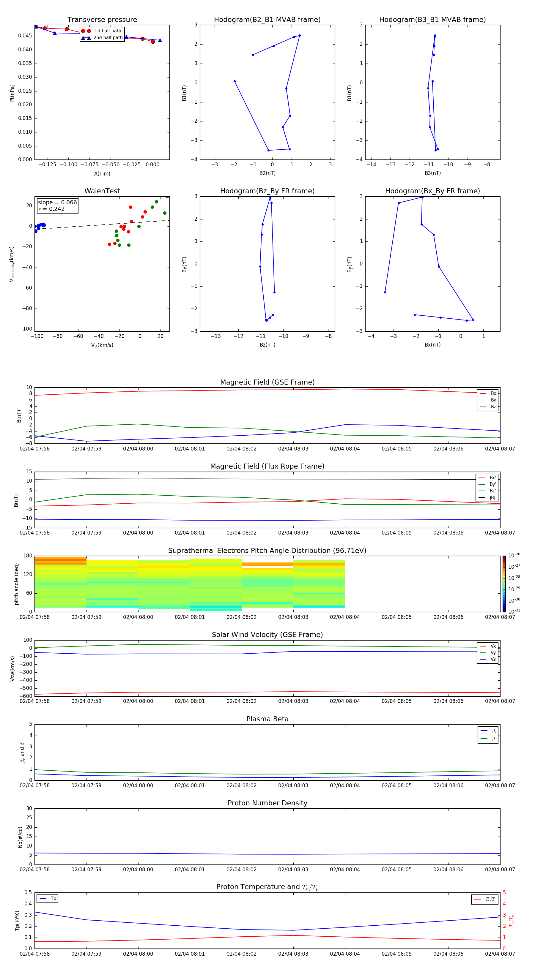The image size is (535, 980).
Task: Select the Suprathermal Electrons Pitch Angle Distribution title
Action: [267, 551]
